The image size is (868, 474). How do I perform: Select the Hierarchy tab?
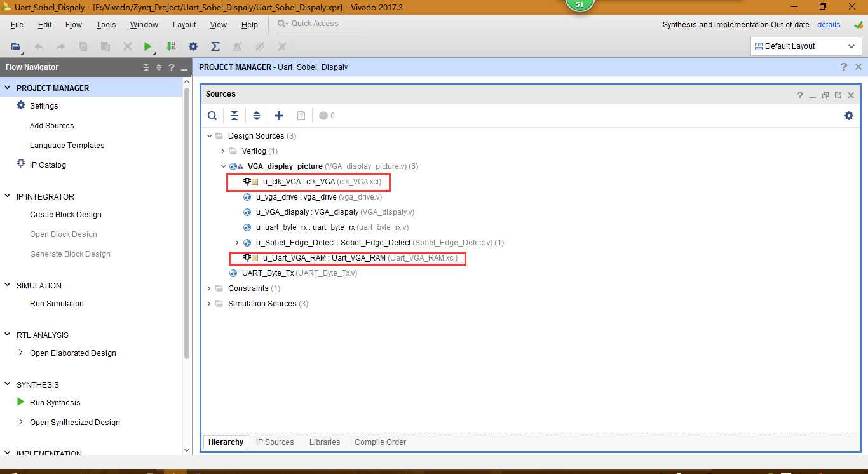pyautogui.click(x=226, y=442)
